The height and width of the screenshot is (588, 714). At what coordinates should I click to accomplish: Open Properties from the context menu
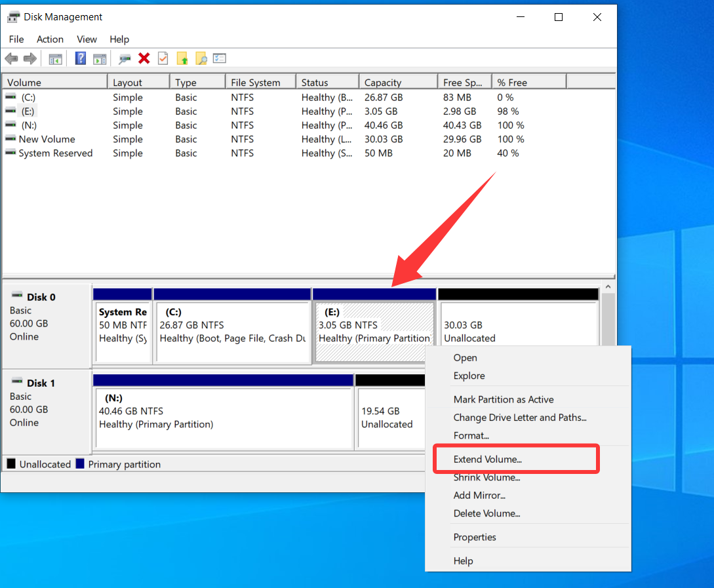528,537
